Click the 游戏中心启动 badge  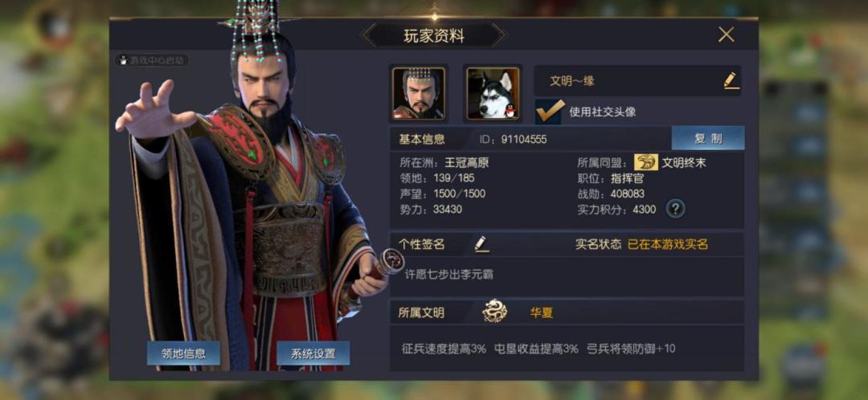[x=152, y=59]
